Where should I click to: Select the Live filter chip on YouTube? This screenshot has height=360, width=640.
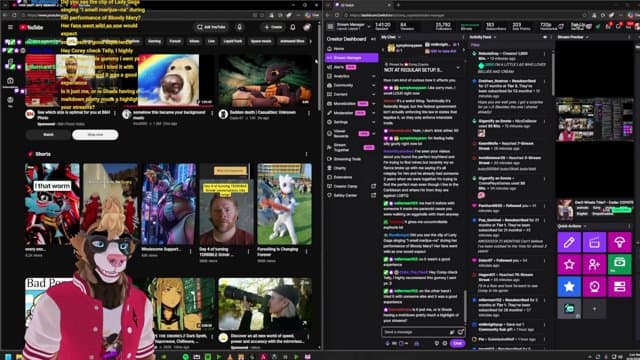211,41
